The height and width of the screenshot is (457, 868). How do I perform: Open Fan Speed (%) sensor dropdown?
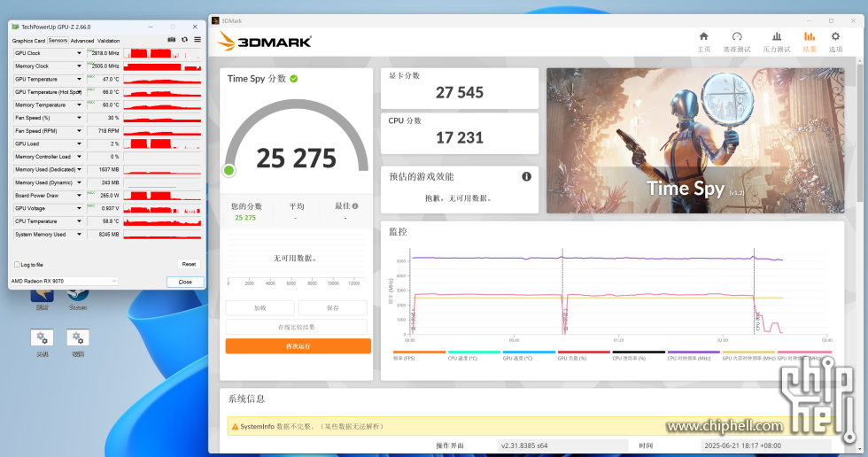79,118
